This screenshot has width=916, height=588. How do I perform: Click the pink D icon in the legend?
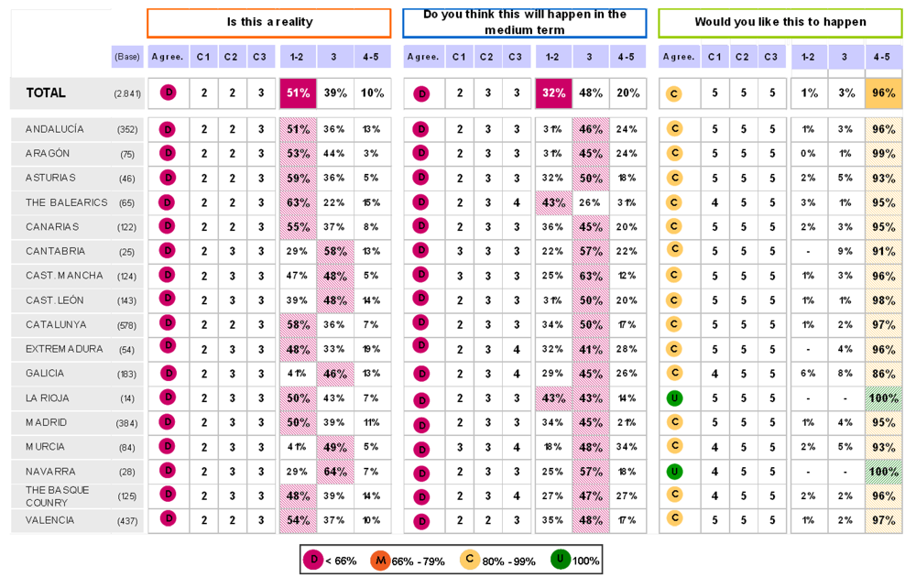pyautogui.click(x=315, y=560)
